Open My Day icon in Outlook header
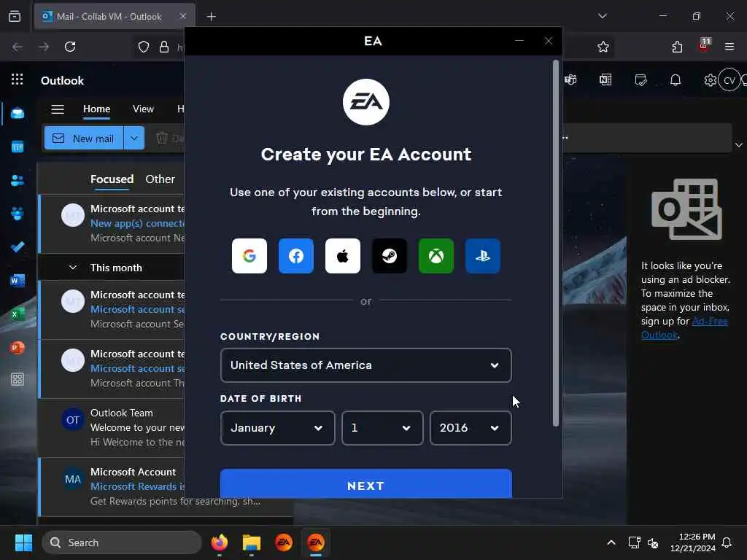This screenshot has width=747, height=560. (640, 80)
